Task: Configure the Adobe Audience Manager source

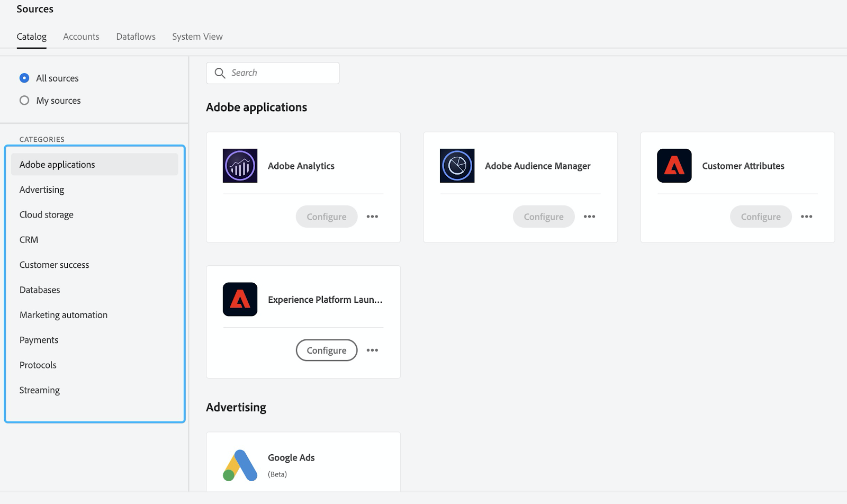Action: click(x=544, y=217)
